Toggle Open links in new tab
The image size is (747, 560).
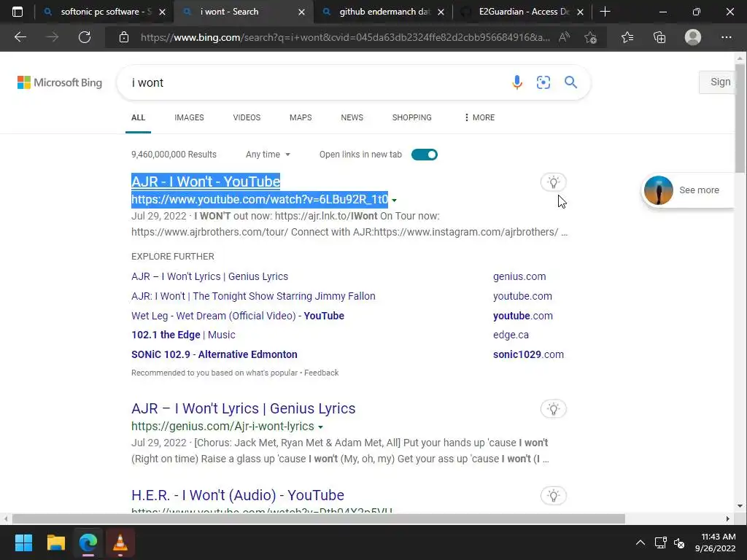click(x=425, y=155)
